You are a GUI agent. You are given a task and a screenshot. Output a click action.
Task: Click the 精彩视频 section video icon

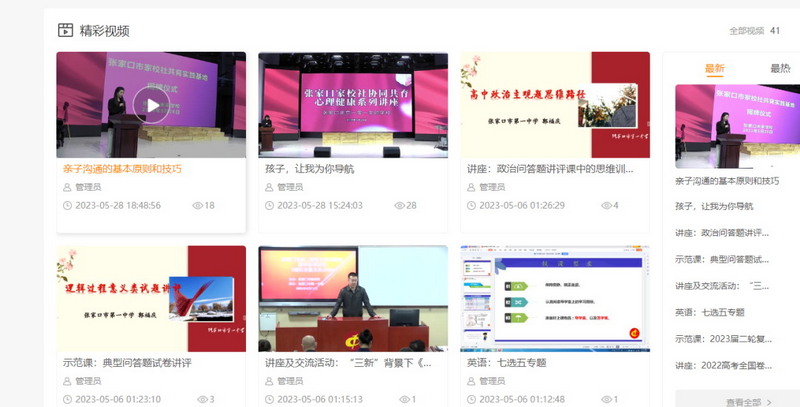(65, 30)
